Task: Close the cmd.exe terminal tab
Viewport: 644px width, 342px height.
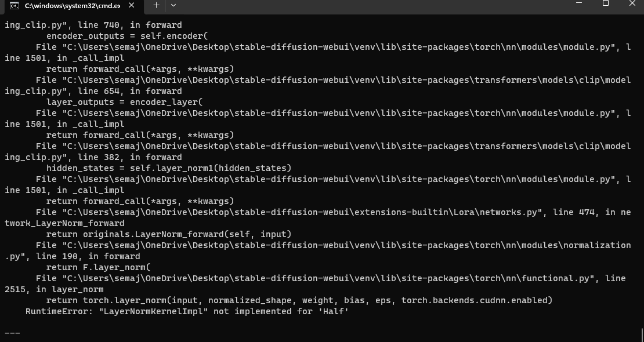Action: [x=132, y=5]
